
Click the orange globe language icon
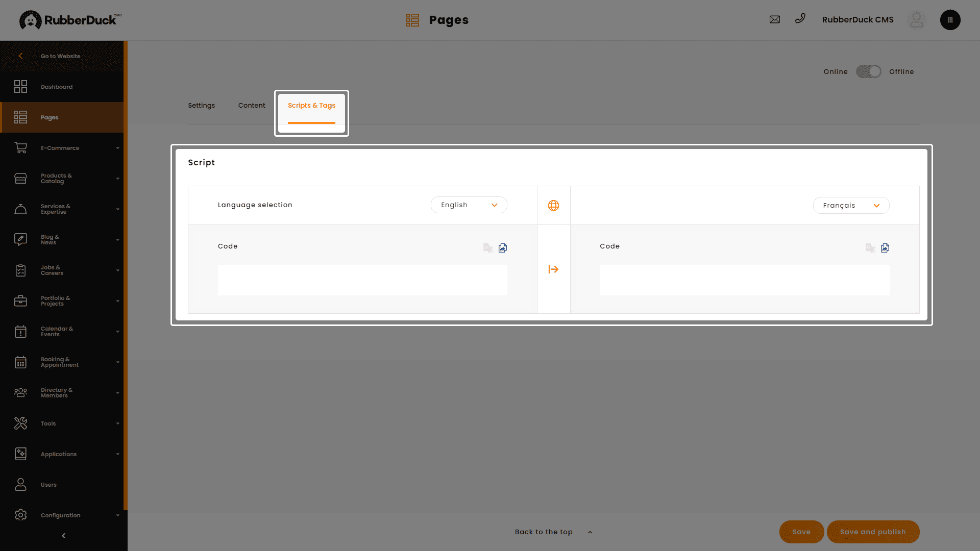pos(553,206)
